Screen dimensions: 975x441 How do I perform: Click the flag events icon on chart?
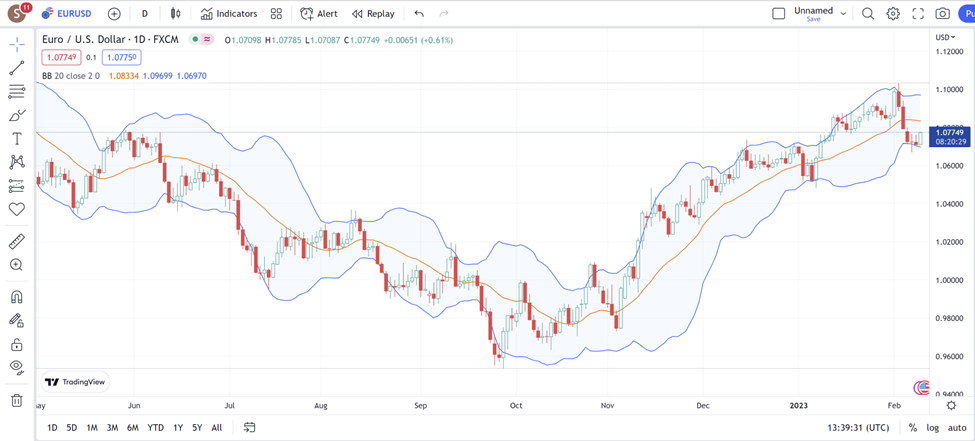pos(922,388)
